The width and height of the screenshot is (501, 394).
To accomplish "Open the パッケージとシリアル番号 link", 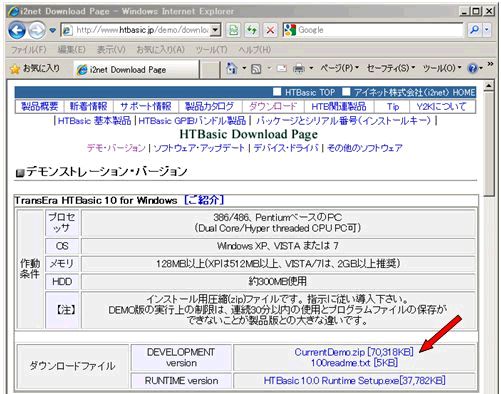I will pyautogui.click(x=343, y=121).
